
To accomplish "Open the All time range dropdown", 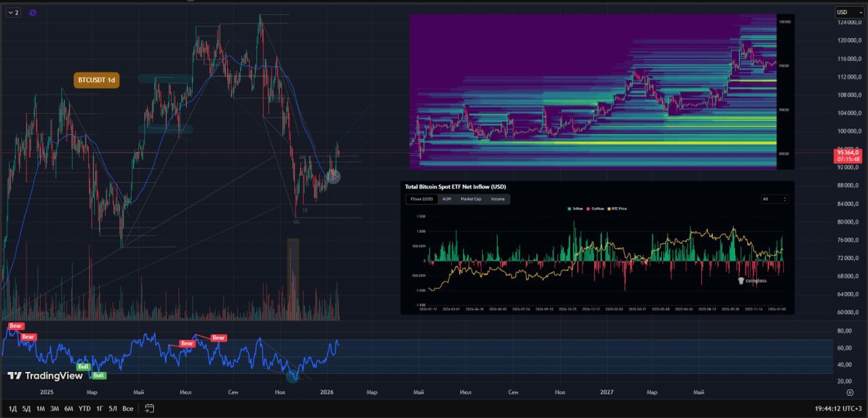I will coord(774,199).
